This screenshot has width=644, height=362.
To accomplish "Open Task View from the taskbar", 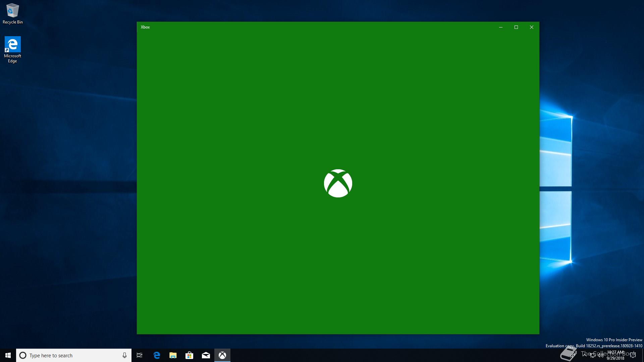I will [x=140, y=355].
